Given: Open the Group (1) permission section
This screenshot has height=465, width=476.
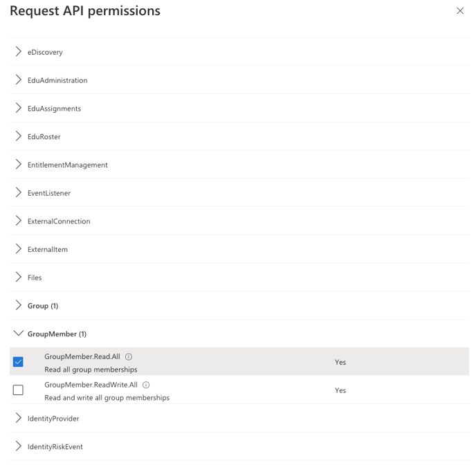Looking at the screenshot, I should point(43,306).
